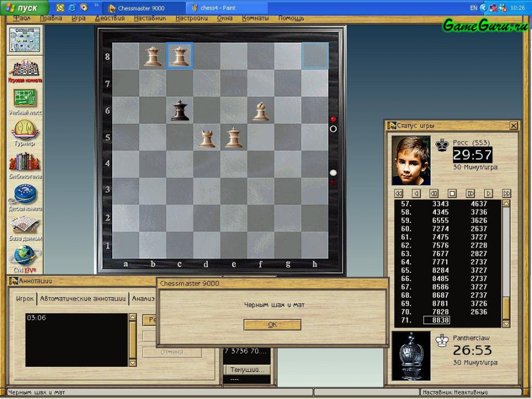Jump to the last move of the game

(507, 193)
